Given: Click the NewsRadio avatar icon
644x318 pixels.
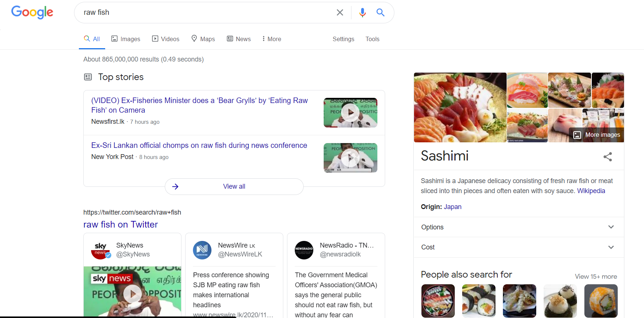Looking at the screenshot, I should [304, 250].
